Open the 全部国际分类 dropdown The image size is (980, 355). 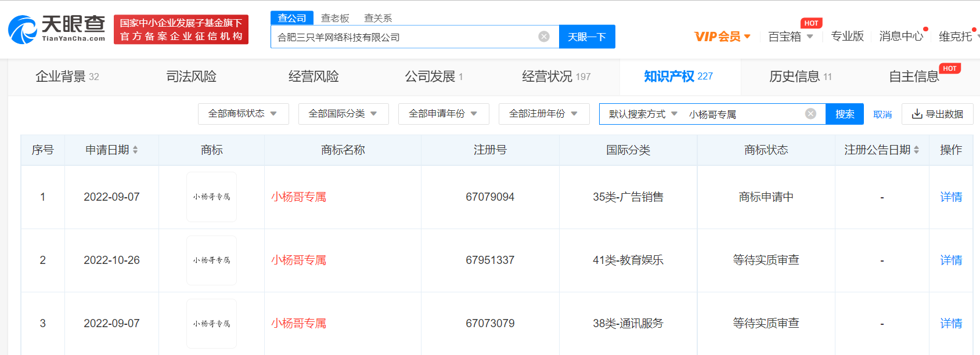click(344, 114)
